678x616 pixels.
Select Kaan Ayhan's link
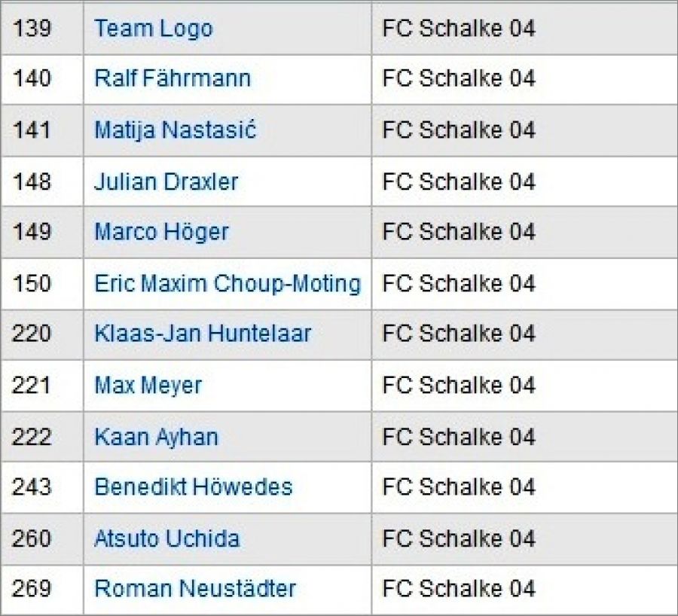tap(156, 437)
